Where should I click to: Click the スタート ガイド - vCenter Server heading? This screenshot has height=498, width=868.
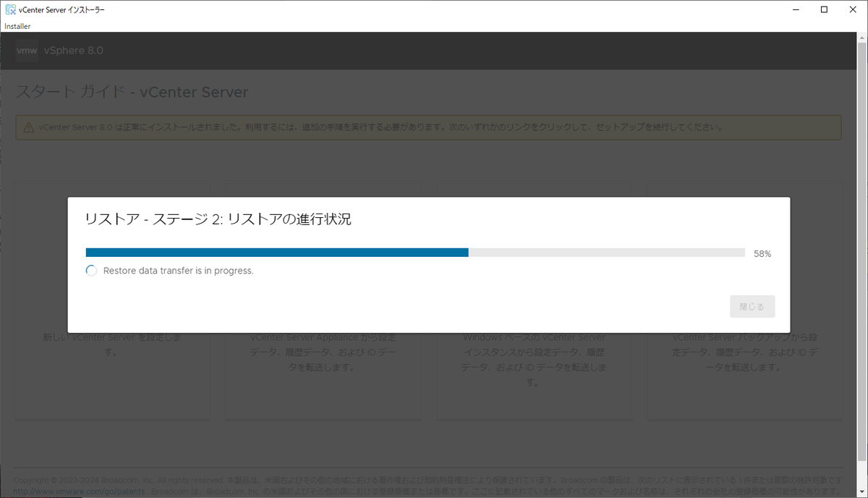[x=132, y=92]
